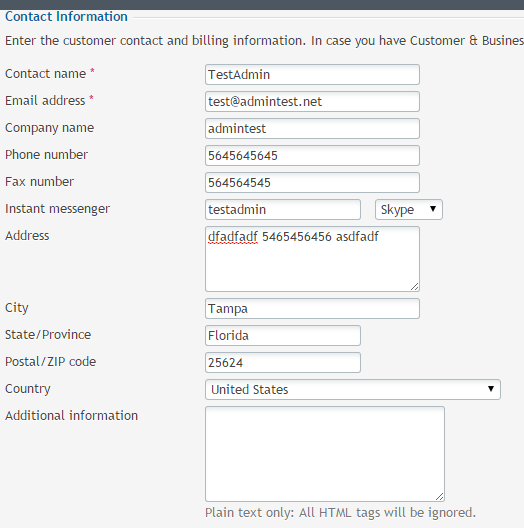Click the Instant messenger username field
524x528 pixels.
(283, 209)
